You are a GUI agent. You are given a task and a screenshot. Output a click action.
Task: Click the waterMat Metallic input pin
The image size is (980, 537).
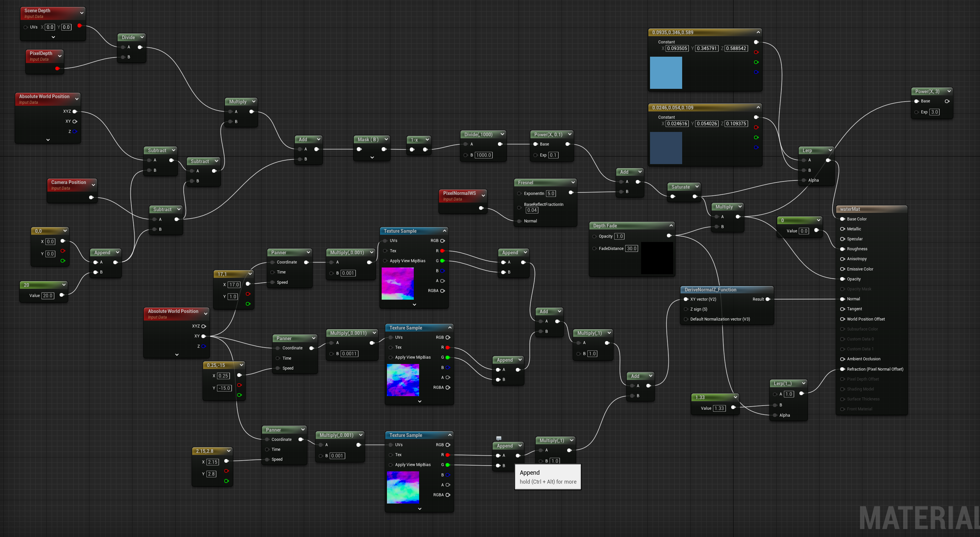tap(842, 229)
